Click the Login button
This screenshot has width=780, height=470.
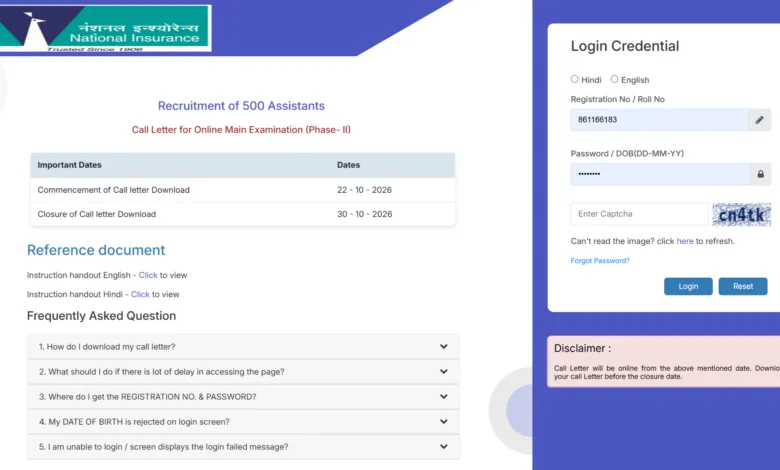688,286
